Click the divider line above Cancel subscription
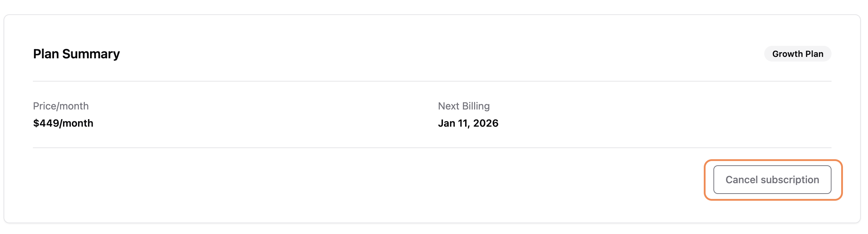Screen dimensions: 868x234 [432, 148]
